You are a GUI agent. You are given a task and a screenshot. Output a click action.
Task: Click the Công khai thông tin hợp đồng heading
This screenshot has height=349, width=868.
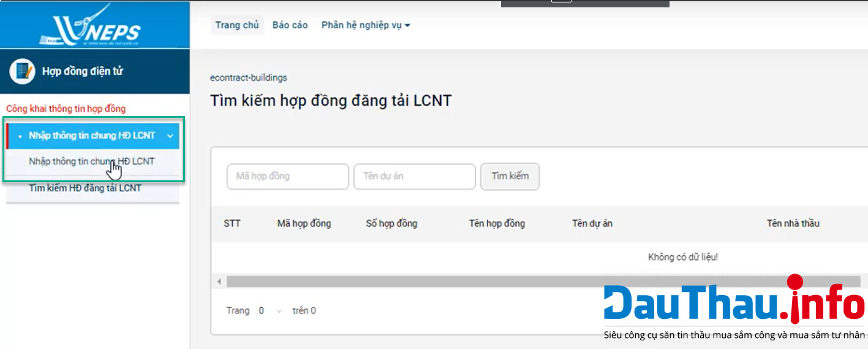pos(66,109)
